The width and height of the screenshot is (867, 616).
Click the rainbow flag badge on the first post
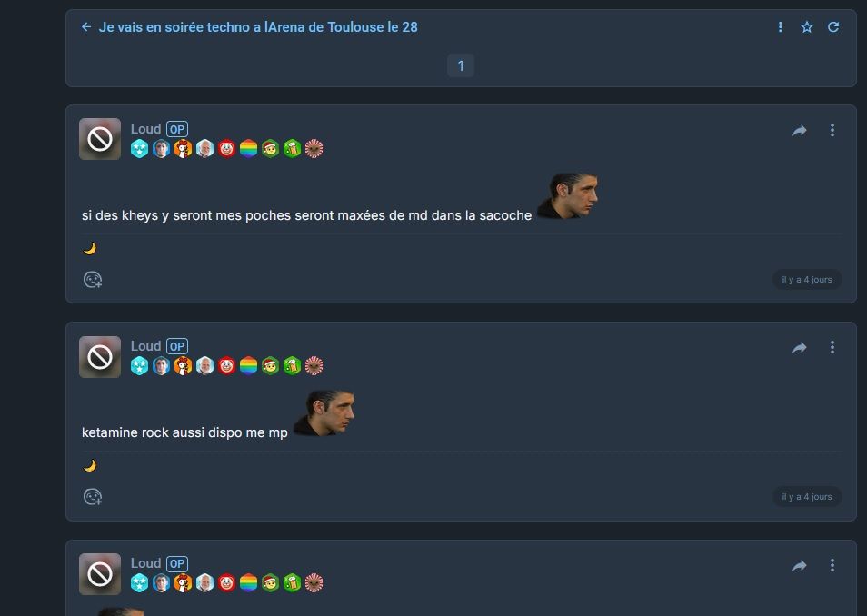tap(248, 148)
